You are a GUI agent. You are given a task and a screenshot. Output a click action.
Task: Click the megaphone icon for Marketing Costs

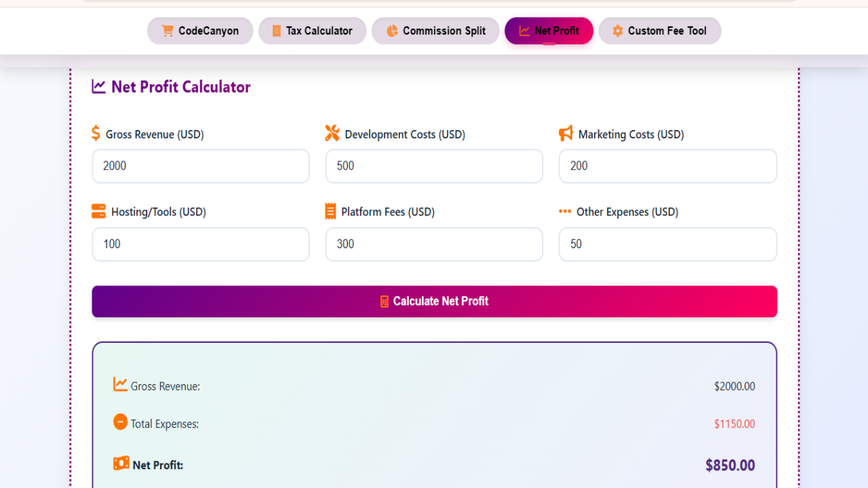tap(566, 134)
